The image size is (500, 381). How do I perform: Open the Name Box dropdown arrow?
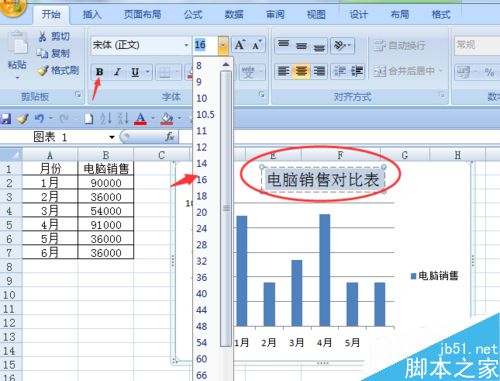[x=112, y=137]
